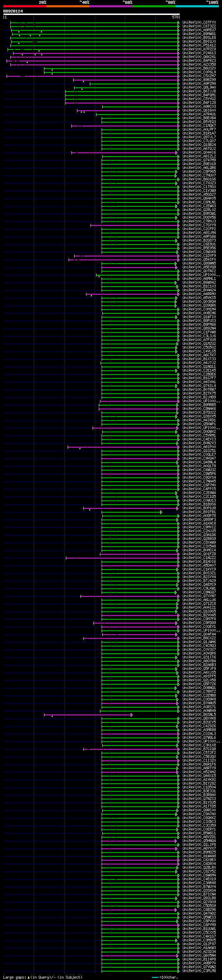Select label UniRef100_A7R4U1

[x=199, y=114]
